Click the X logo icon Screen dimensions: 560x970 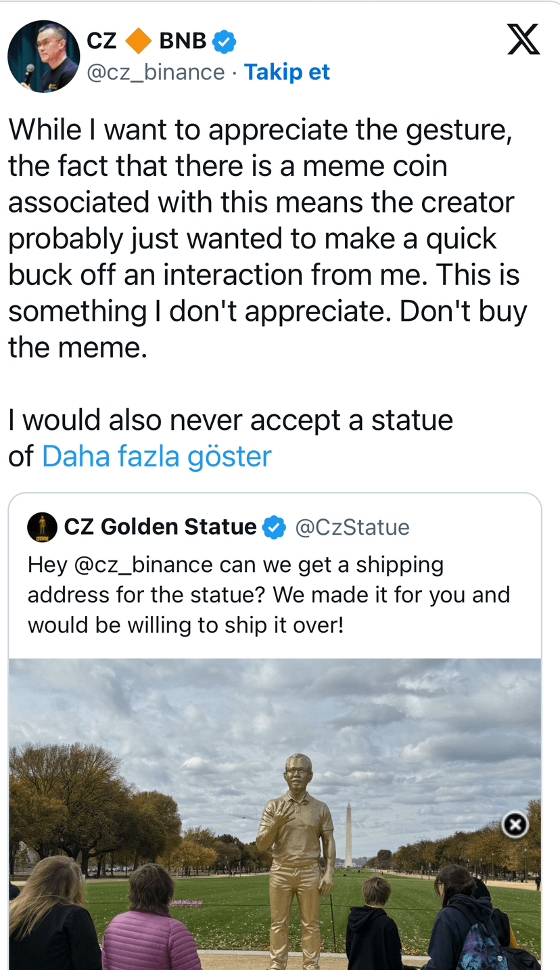(x=523, y=39)
